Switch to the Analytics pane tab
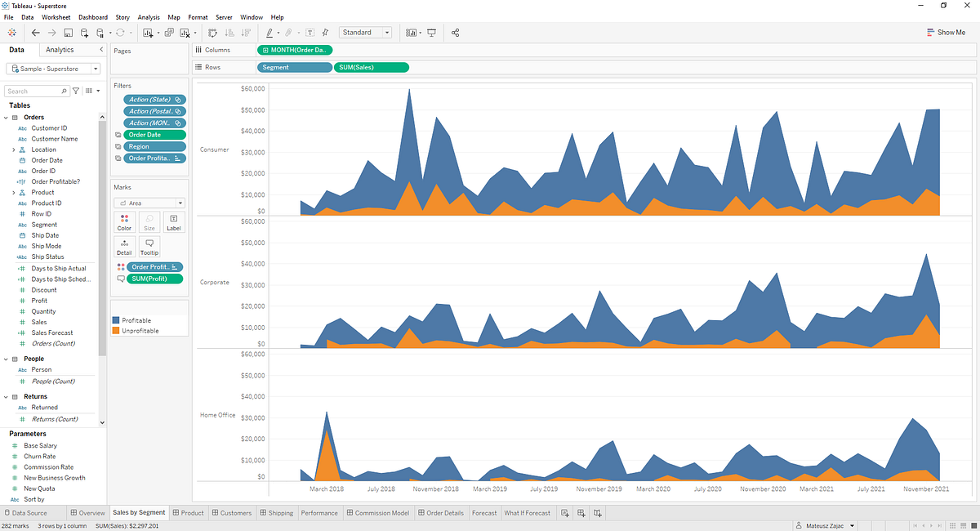This screenshot has width=980, height=531. [60, 51]
